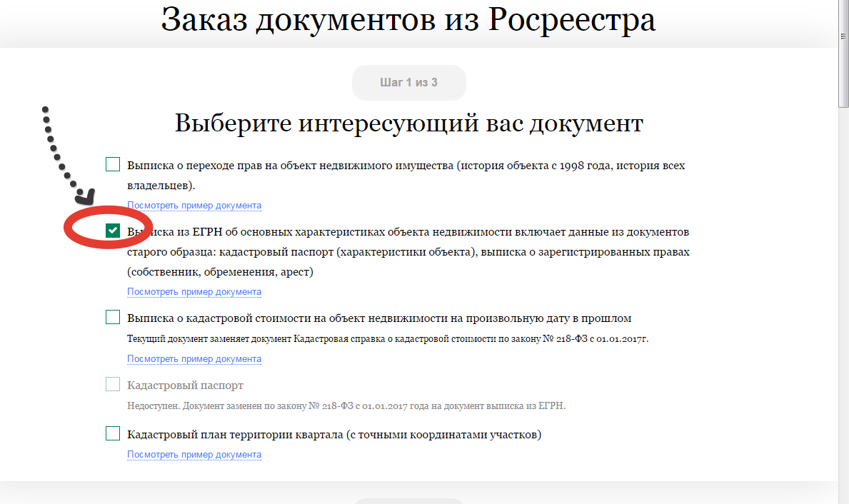Click the 'Кадастровый план территории квартала' label
849x504 pixels.
(334, 435)
